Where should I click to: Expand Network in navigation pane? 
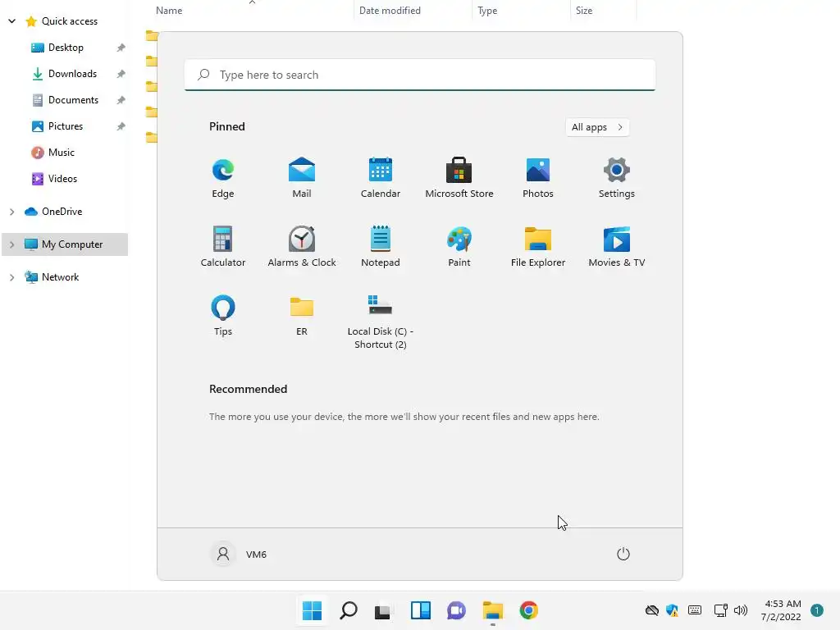(11, 277)
